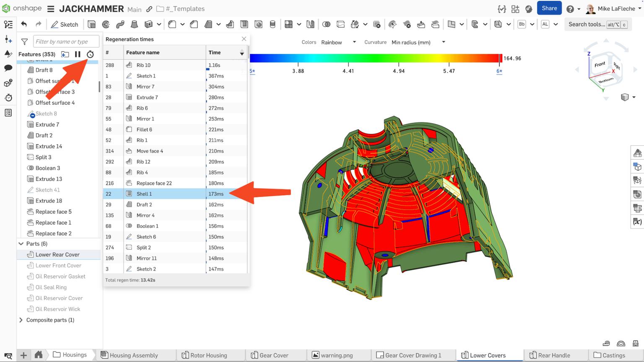Open the Sweep tool
644x362 pixels.
point(120,24)
